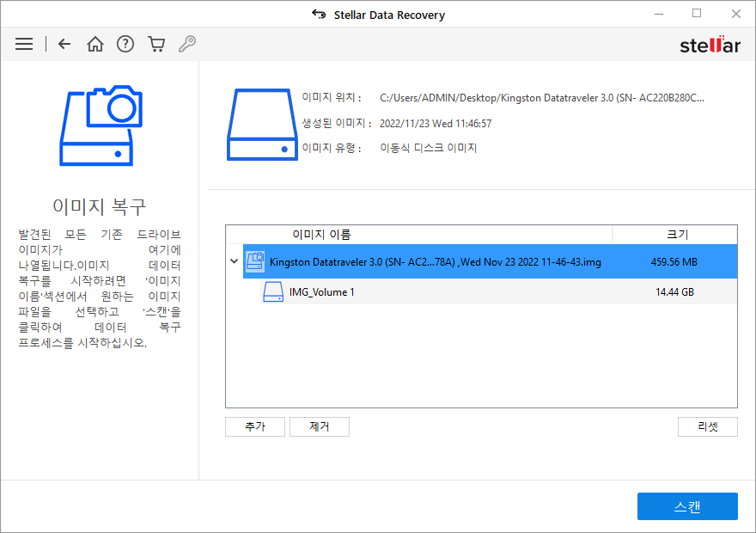
Task: Click the image location path text
Action: point(542,98)
